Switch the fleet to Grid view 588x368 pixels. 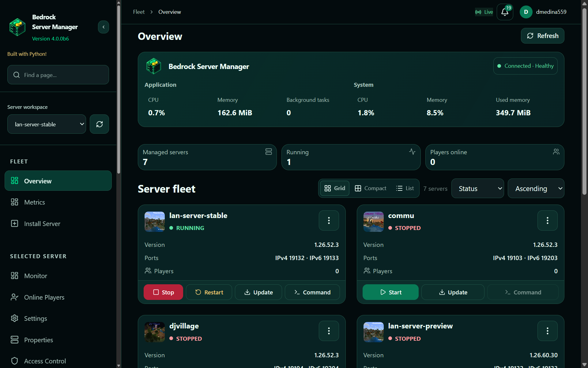pos(335,188)
